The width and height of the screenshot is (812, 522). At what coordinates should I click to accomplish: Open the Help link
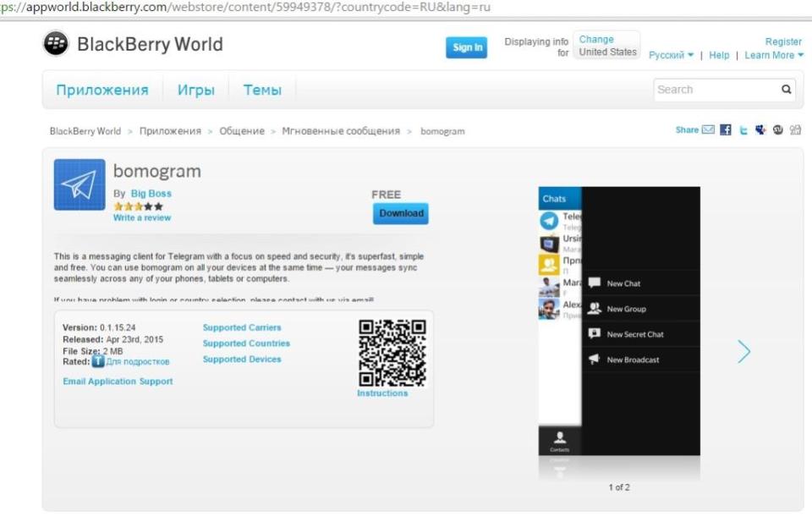pyautogui.click(x=719, y=55)
